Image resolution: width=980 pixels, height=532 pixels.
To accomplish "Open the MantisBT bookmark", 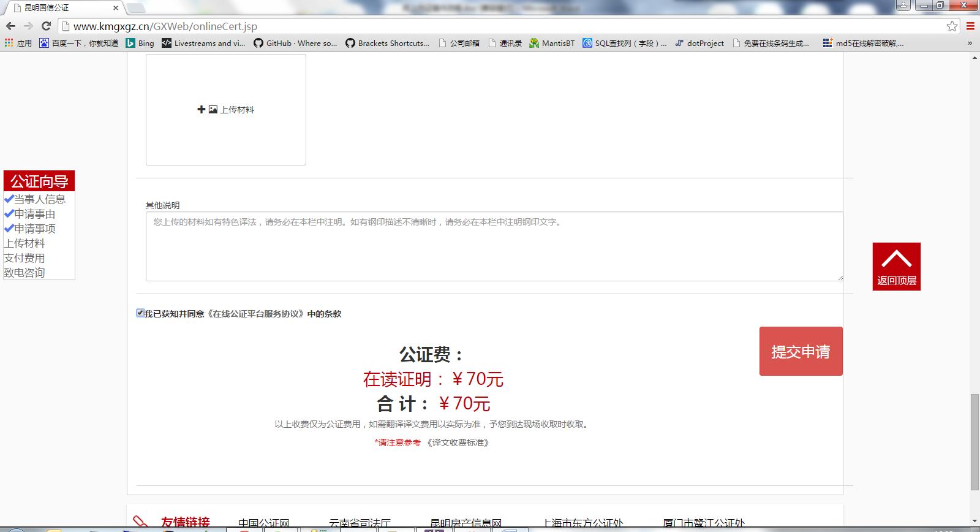I will [552, 43].
